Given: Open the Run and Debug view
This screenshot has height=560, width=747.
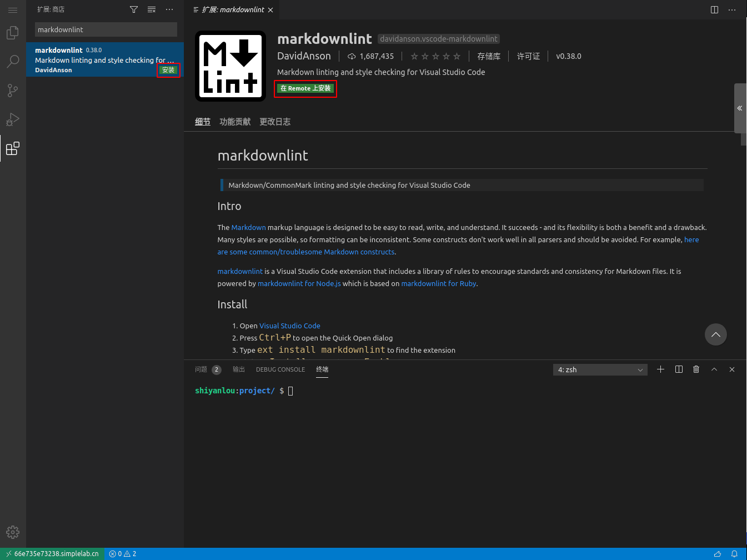Looking at the screenshot, I should [x=13, y=119].
